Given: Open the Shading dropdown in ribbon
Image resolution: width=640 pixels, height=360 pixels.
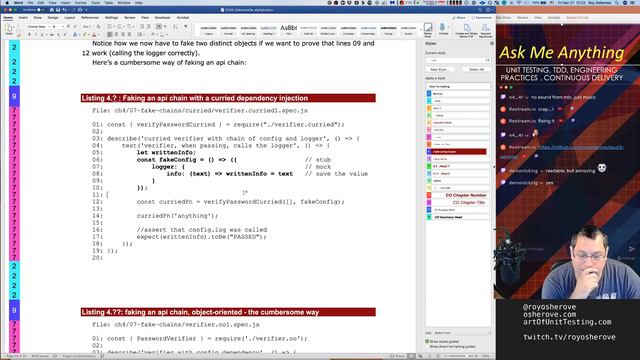Looking at the screenshot, I should coord(153,35).
